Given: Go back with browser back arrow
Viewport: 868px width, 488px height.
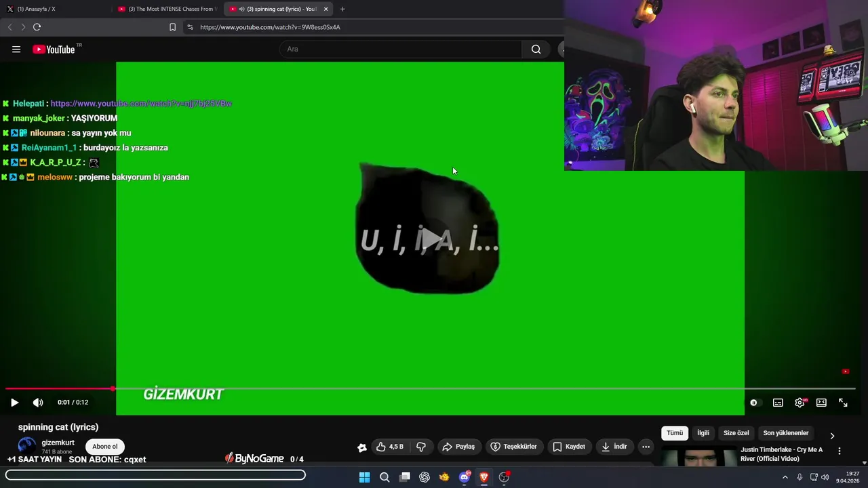Looking at the screenshot, I should click(x=9, y=27).
